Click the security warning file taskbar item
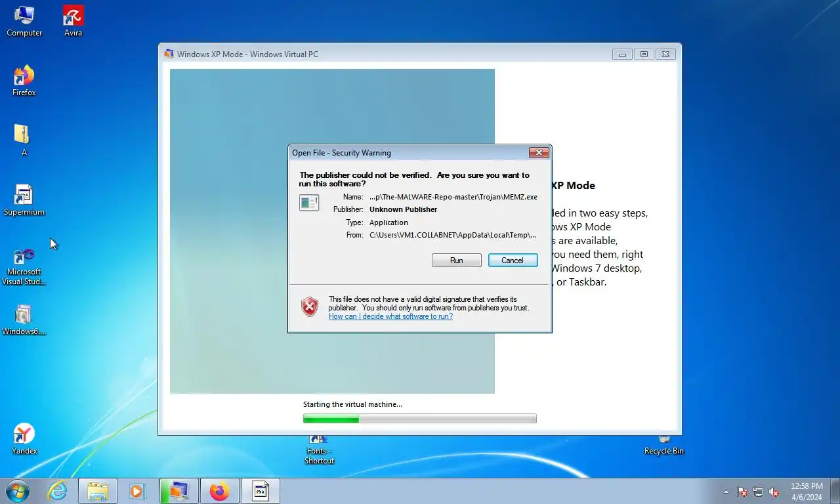Screen dimensions: 840x504 (x=260, y=491)
